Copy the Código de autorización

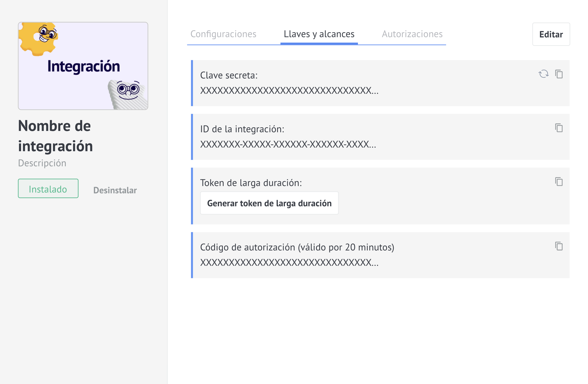tap(559, 246)
